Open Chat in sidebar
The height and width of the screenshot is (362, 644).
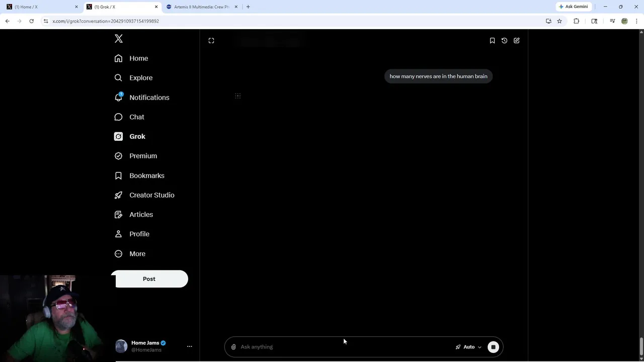(129, 117)
